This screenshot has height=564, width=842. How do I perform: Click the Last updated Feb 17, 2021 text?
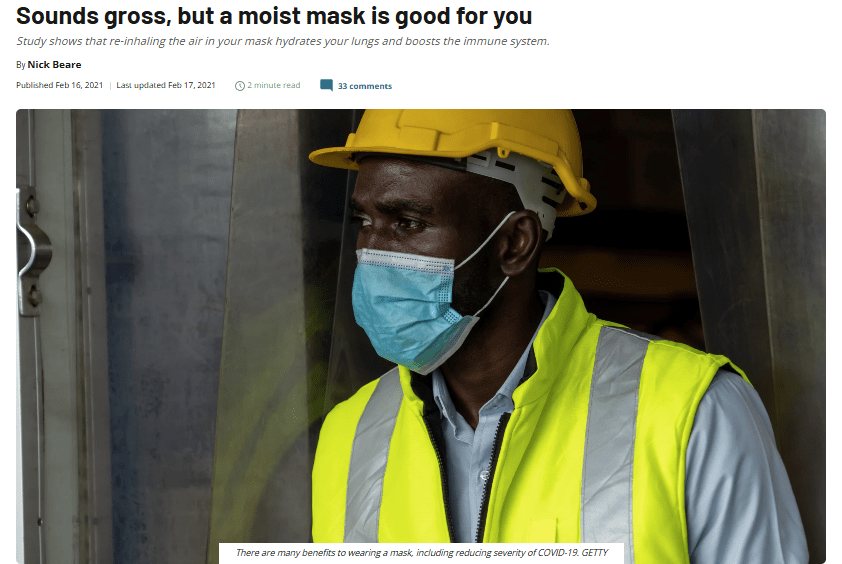click(x=165, y=85)
